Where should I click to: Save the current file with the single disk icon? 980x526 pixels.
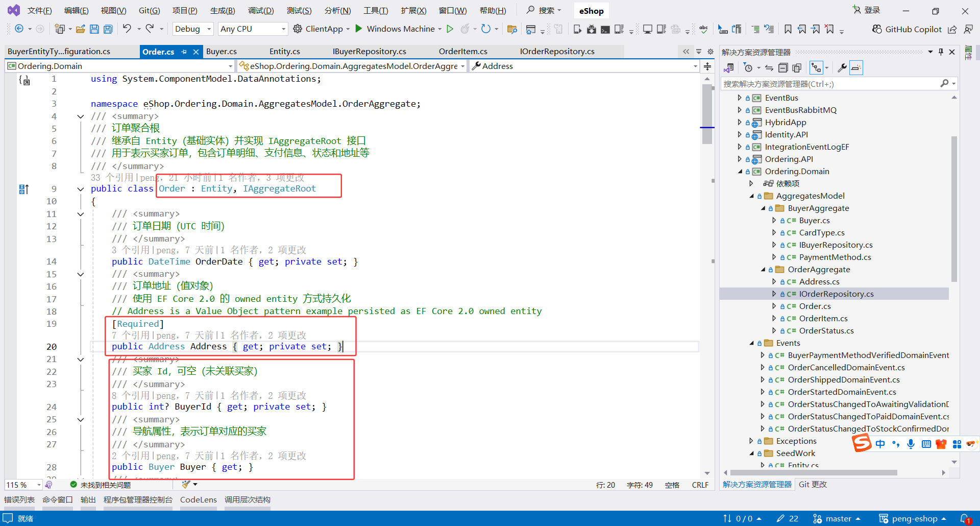(x=94, y=29)
